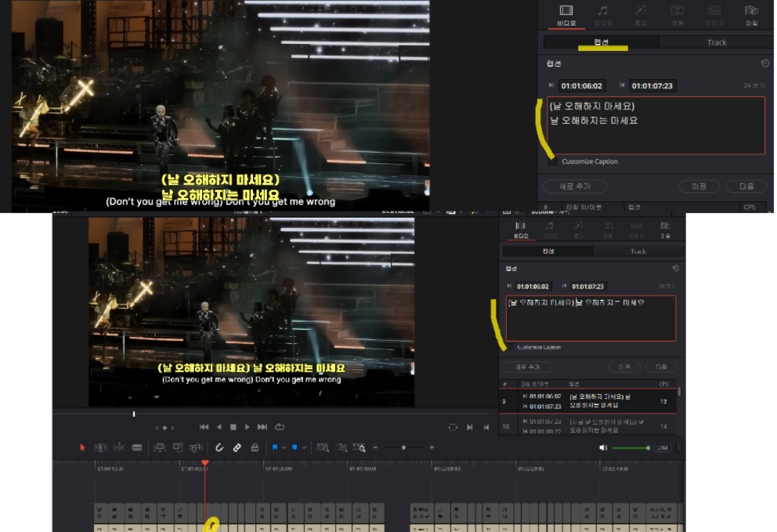Screen dimensions: 777x532
Task: Click single-line caption text box lower inspector
Action: point(591,318)
